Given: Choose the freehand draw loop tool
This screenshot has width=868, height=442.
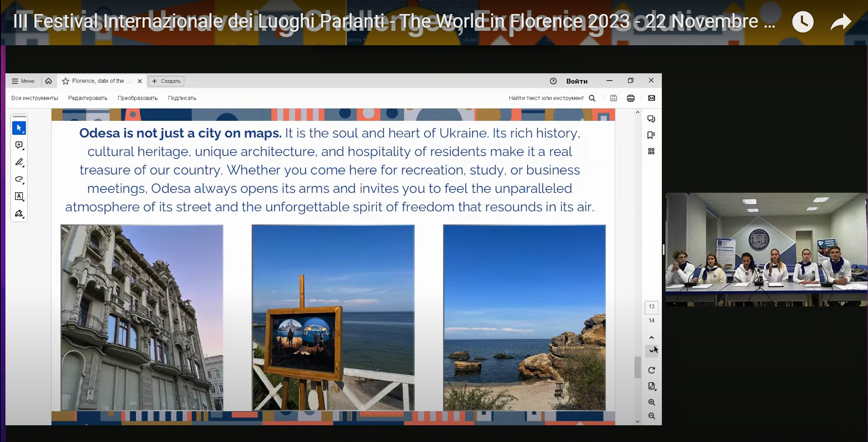Looking at the screenshot, I should 19,179.
